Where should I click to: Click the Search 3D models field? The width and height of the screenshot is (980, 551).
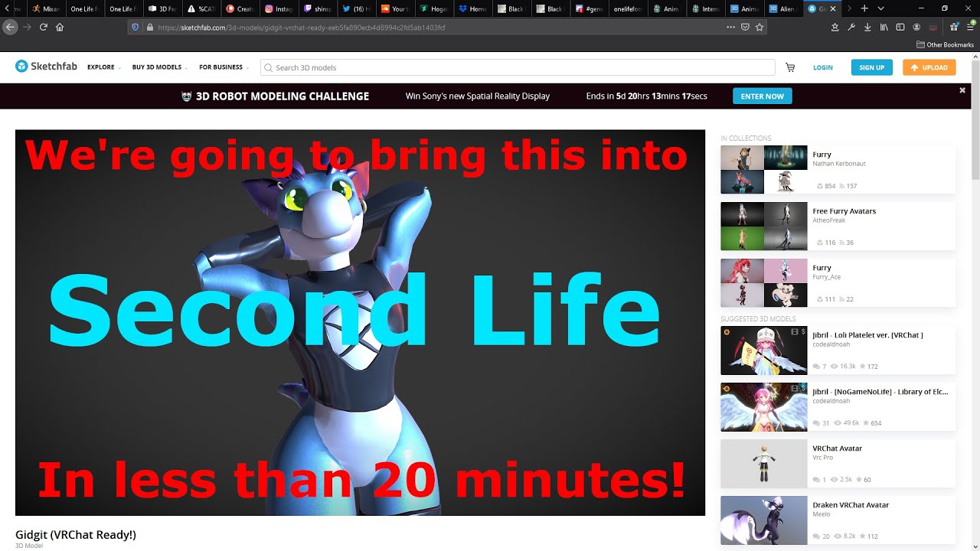coord(518,67)
